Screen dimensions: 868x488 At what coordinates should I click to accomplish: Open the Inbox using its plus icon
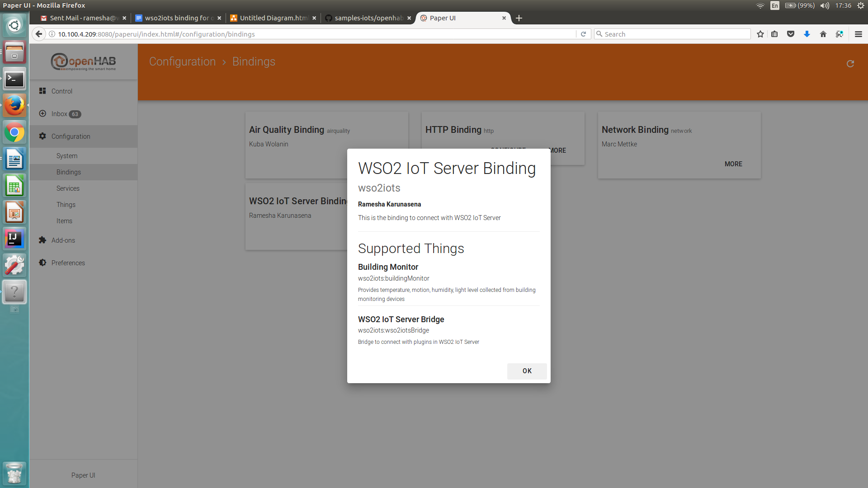pos(42,113)
